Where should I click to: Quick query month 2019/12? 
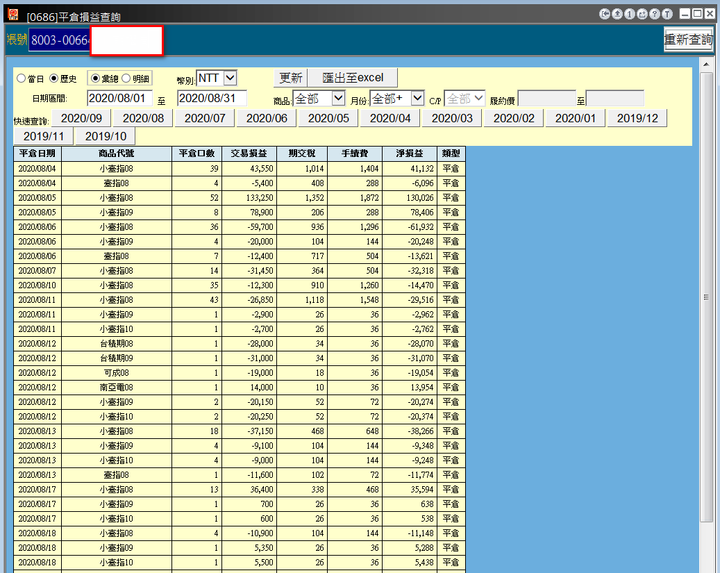point(637,118)
